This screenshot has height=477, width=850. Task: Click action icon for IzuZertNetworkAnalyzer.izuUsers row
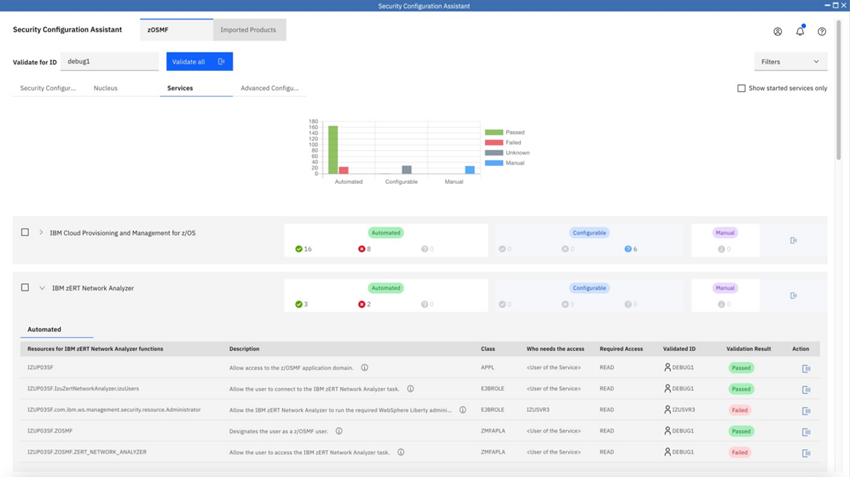click(806, 390)
